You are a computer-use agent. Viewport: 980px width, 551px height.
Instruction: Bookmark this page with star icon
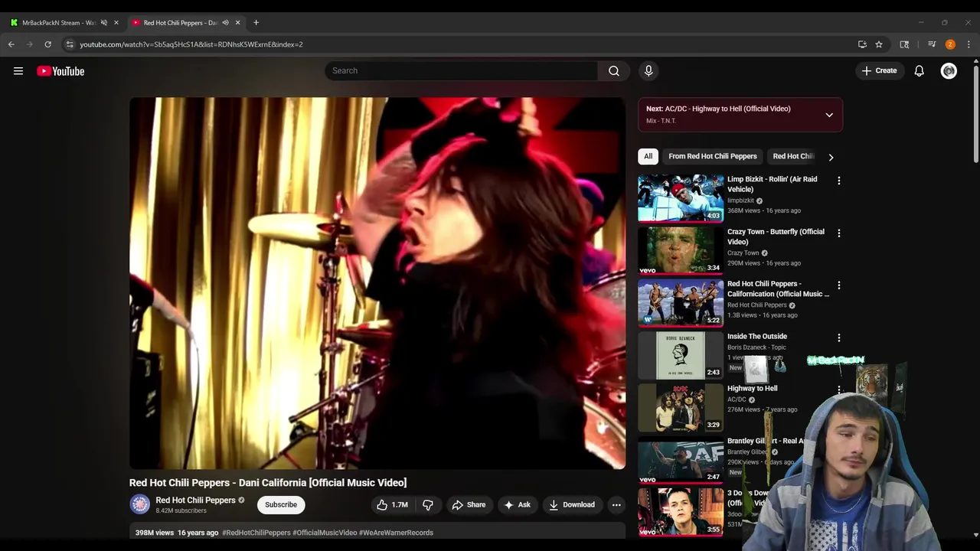click(879, 44)
